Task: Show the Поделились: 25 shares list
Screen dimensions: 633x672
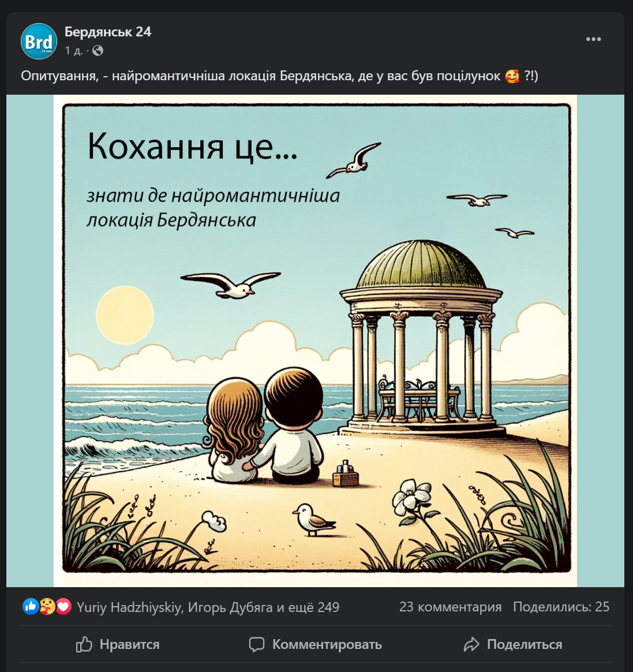Action: point(561,607)
